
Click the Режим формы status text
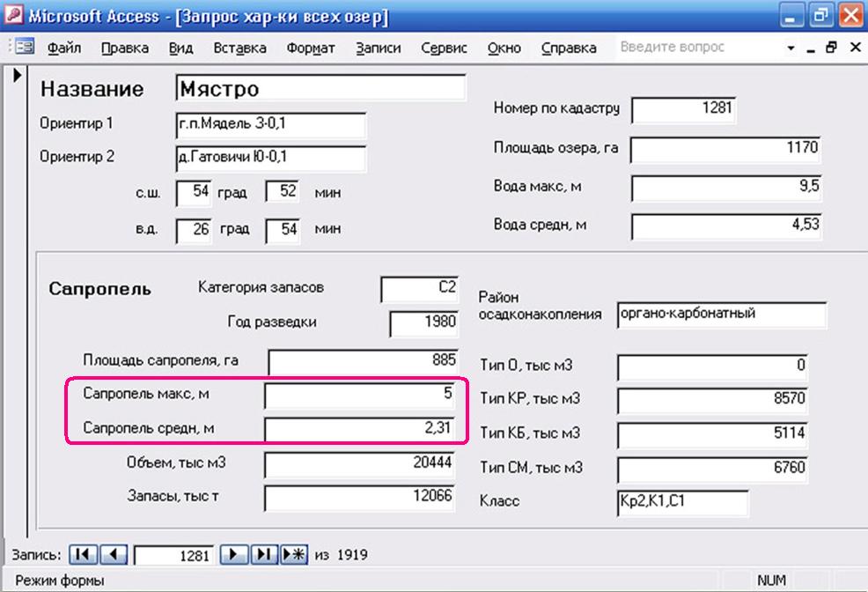(x=60, y=581)
